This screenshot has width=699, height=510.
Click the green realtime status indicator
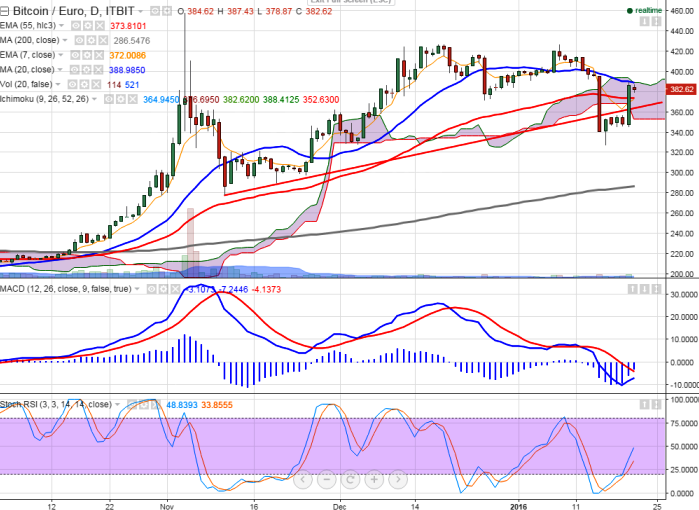[644, 11]
